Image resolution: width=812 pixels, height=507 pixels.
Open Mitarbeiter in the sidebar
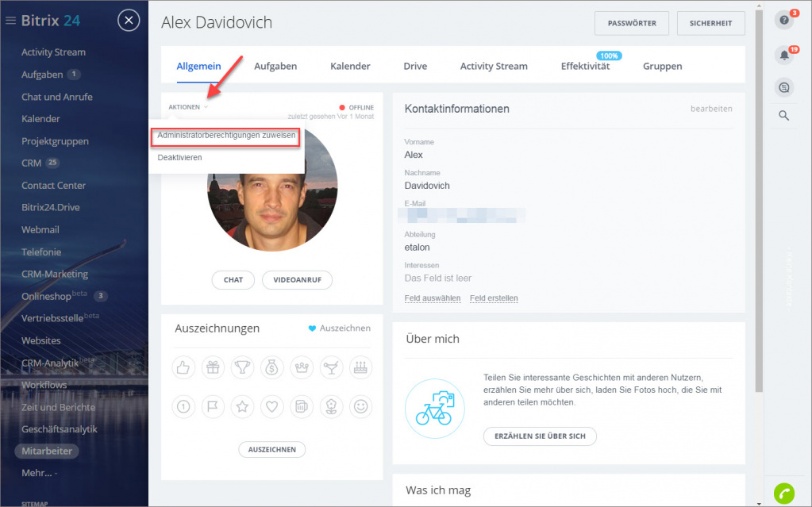point(47,451)
